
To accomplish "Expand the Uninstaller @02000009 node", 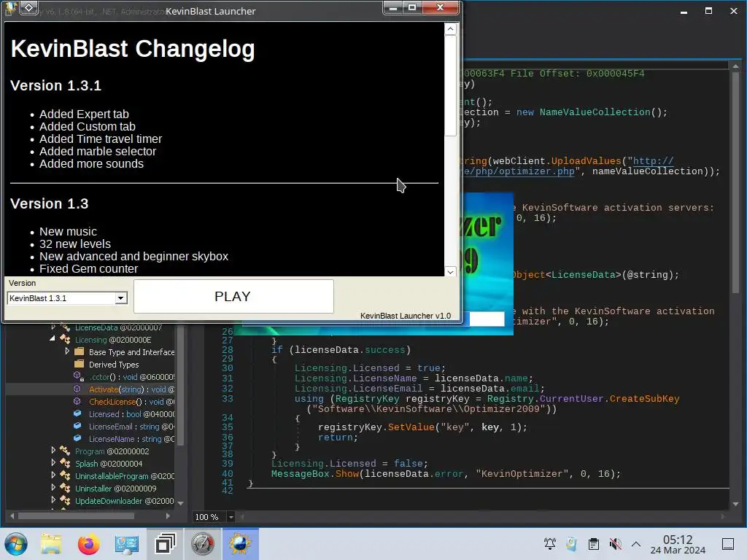I will [x=53, y=488].
